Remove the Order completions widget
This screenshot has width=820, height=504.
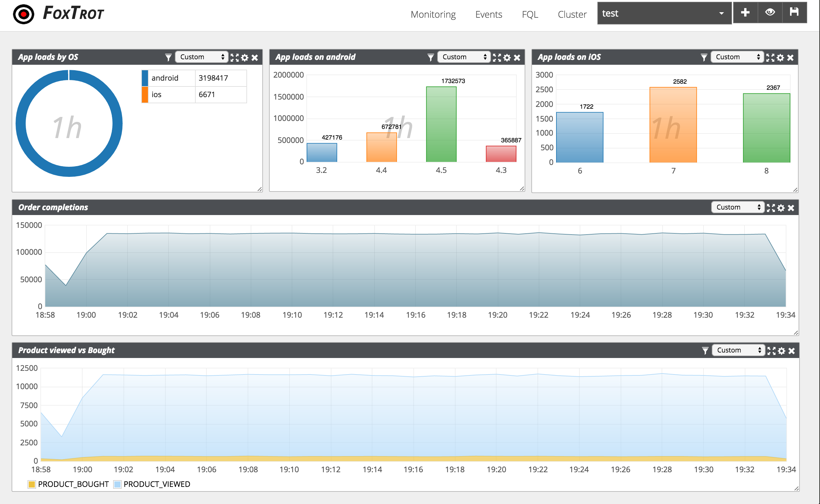791,208
